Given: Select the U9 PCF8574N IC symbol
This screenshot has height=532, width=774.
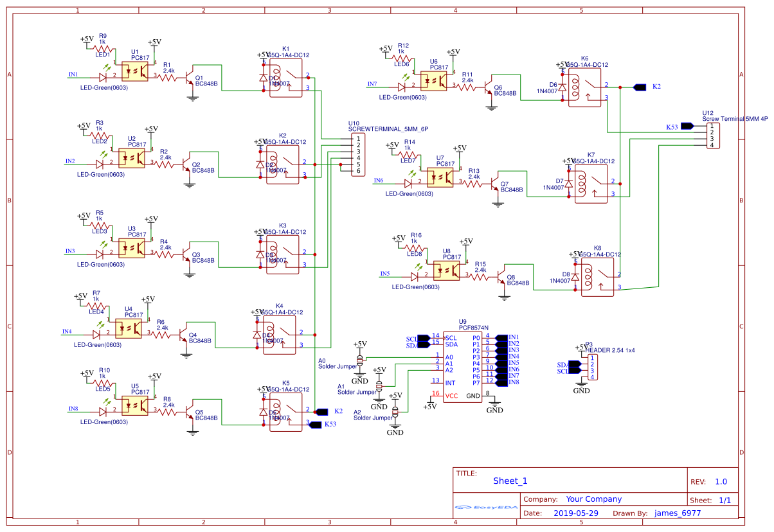Looking at the screenshot, I should [x=464, y=366].
